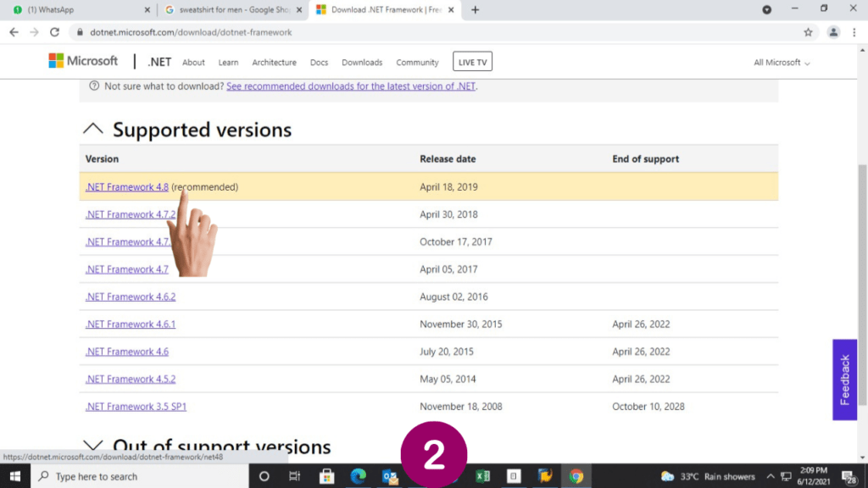Click the 'April 18, 2019' release date
868x488 pixels.
click(448, 187)
